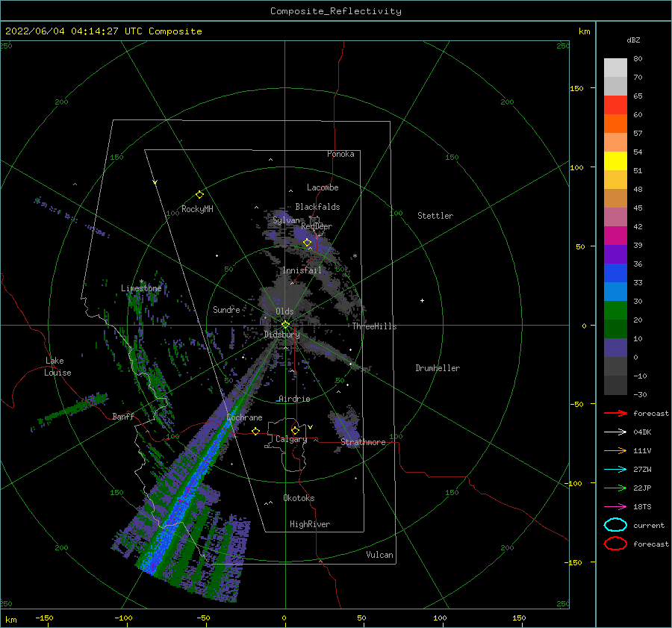Click the green echo streak west of Banff
This screenshot has width=672, height=628.
tap(71, 411)
